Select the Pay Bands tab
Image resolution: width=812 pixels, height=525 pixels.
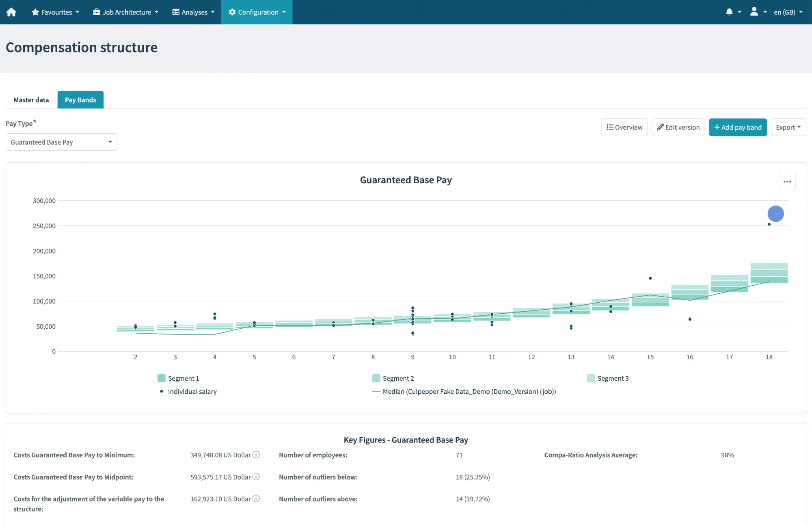[x=80, y=100]
